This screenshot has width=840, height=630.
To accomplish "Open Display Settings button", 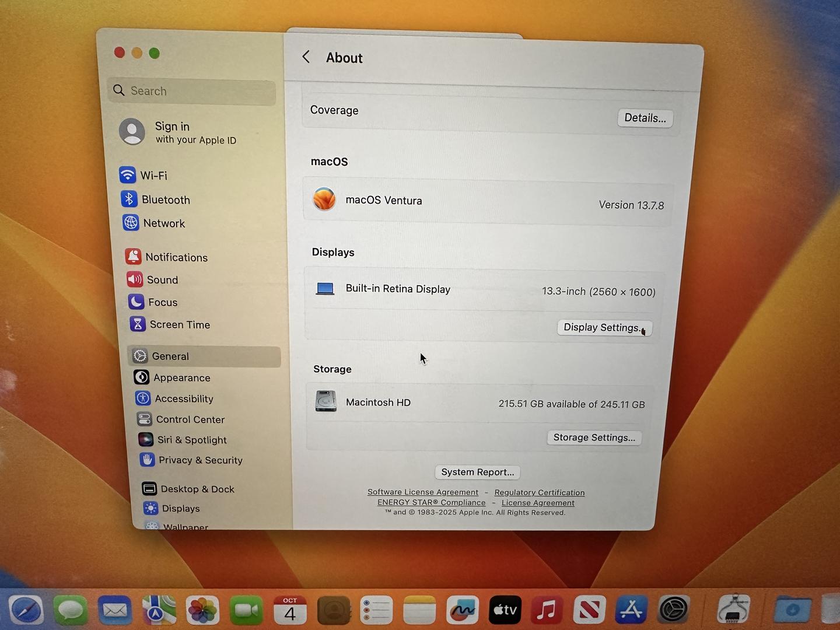I will [604, 328].
